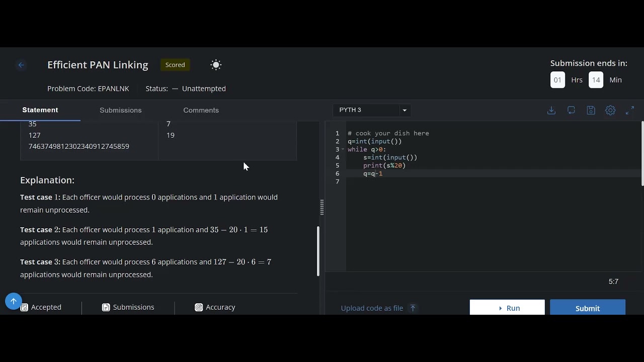Switch to the Statement tab
Screen dimensions: 644x362
pyautogui.click(x=40, y=110)
